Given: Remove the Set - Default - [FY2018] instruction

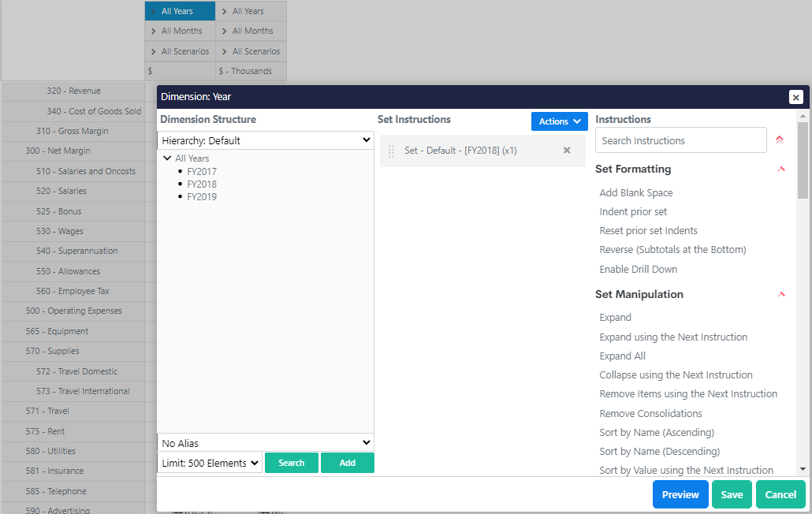Looking at the screenshot, I should pyautogui.click(x=566, y=151).
